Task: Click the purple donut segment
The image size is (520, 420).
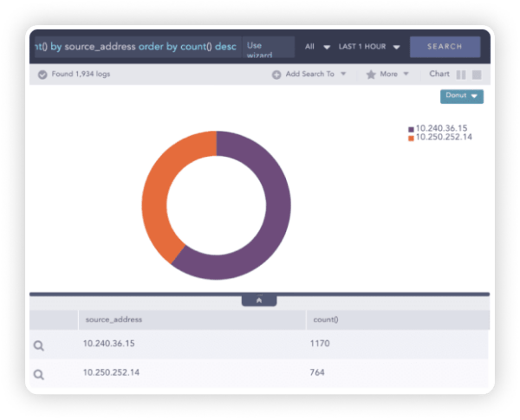Action: tap(277, 205)
